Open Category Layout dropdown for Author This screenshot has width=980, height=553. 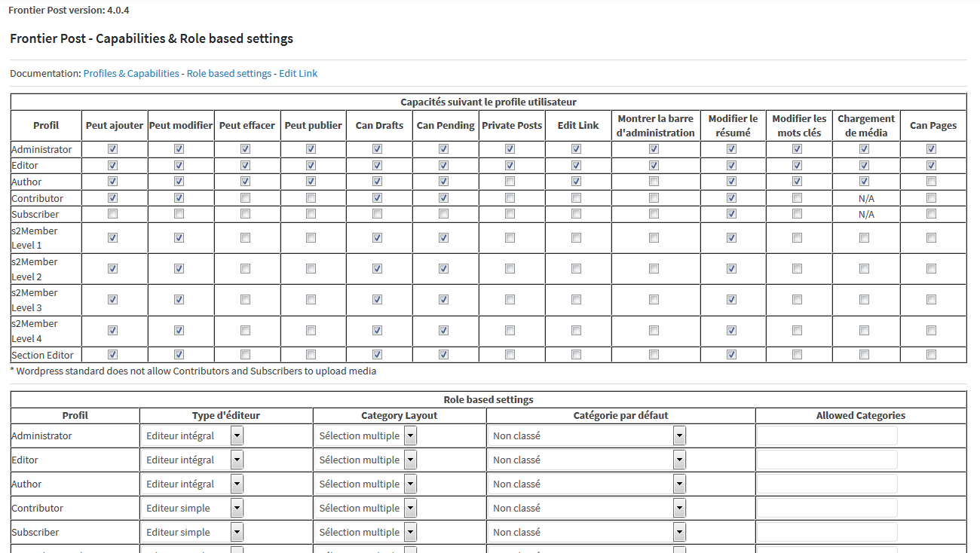point(366,484)
